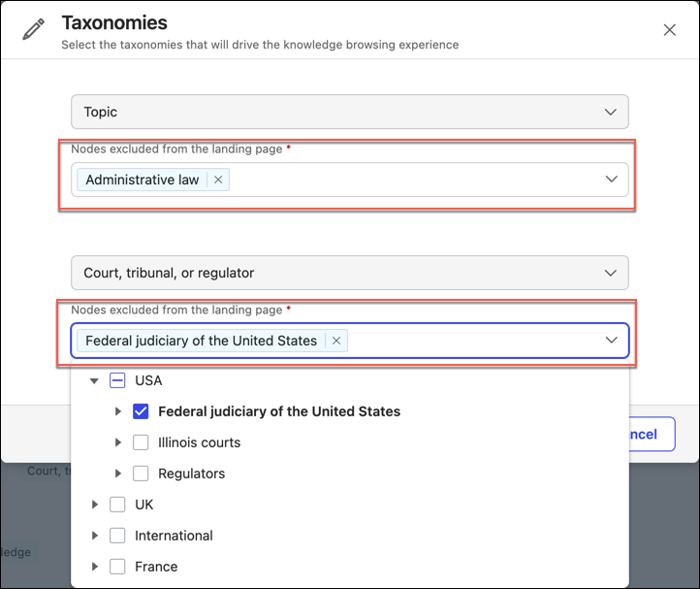
Task: Select the International checkbox
Action: point(118,536)
